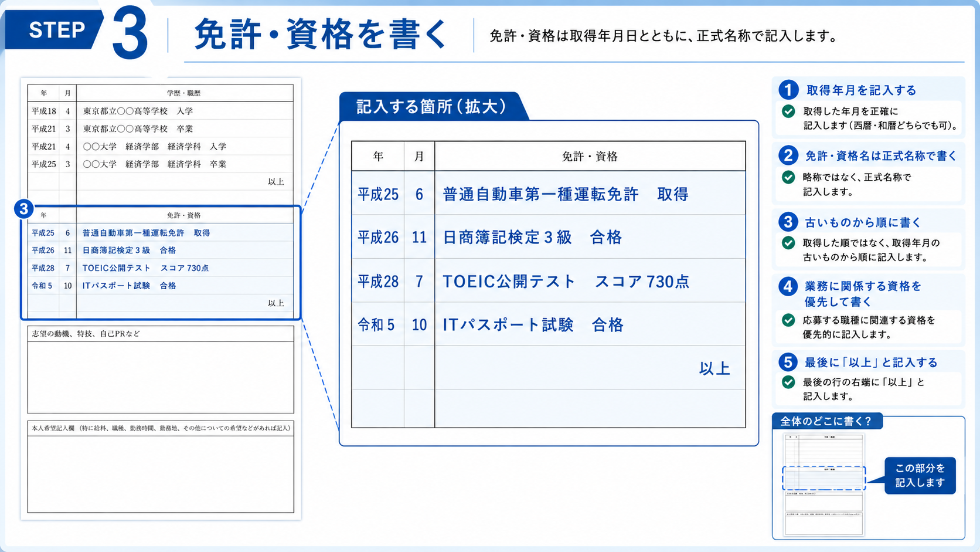980x552 pixels.
Task: Select the green check beside 最後の行の右端に
Action: point(789,382)
